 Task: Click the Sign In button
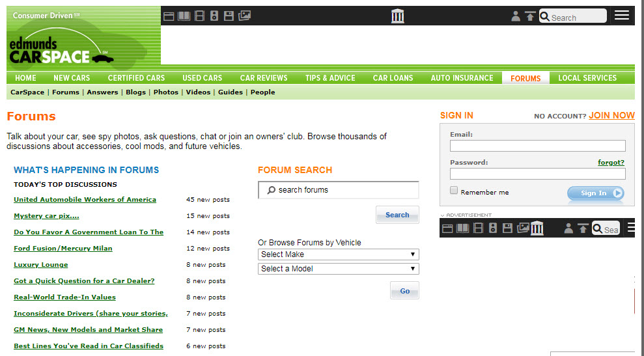[x=596, y=193]
